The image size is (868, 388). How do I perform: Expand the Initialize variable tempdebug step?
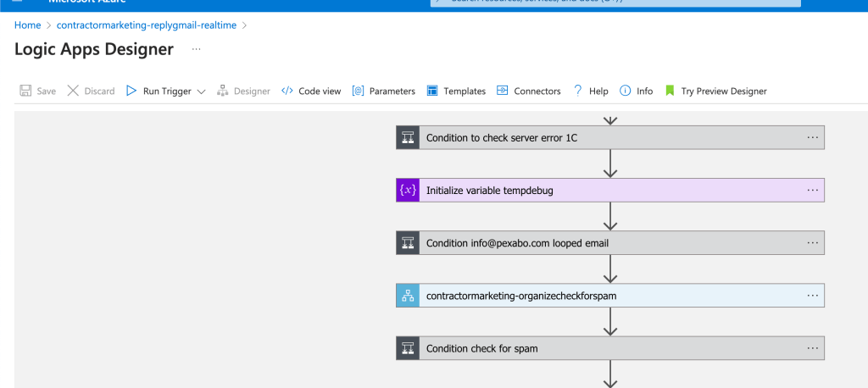(x=610, y=190)
